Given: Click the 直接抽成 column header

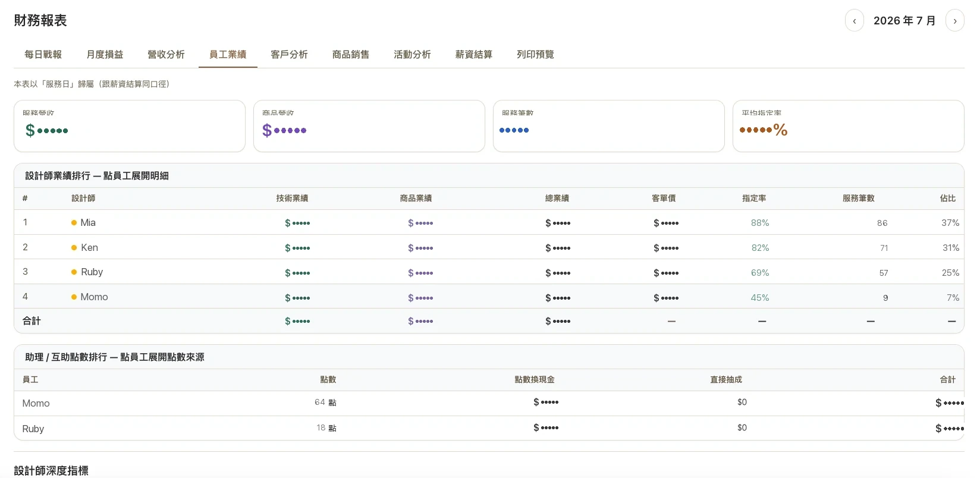Looking at the screenshot, I should click(x=726, y=380).
